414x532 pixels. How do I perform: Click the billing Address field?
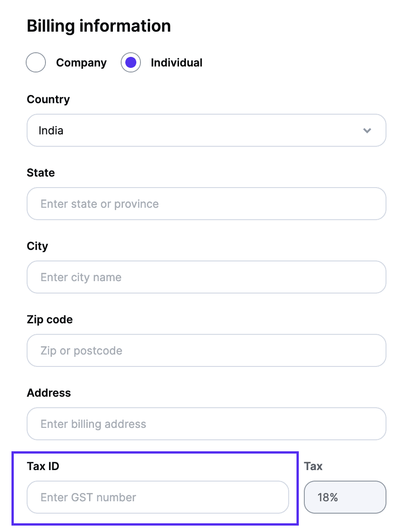click(207, 424)
